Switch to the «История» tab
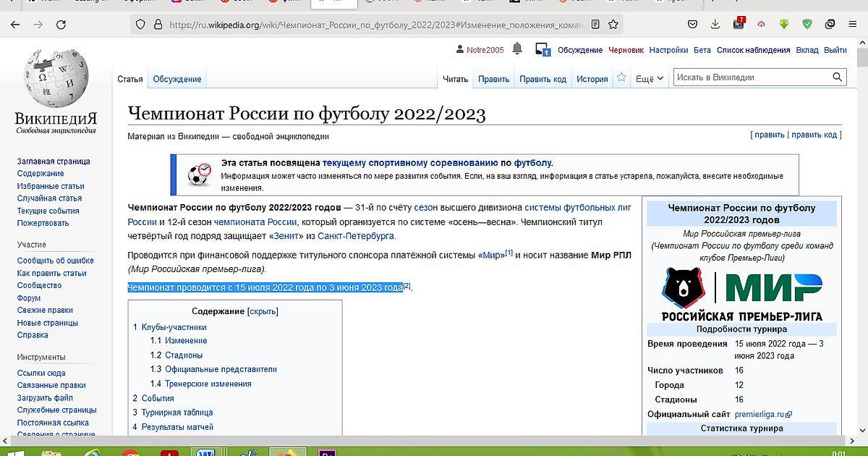This screenshot has width=868, height=456. (x=592, y=79)
